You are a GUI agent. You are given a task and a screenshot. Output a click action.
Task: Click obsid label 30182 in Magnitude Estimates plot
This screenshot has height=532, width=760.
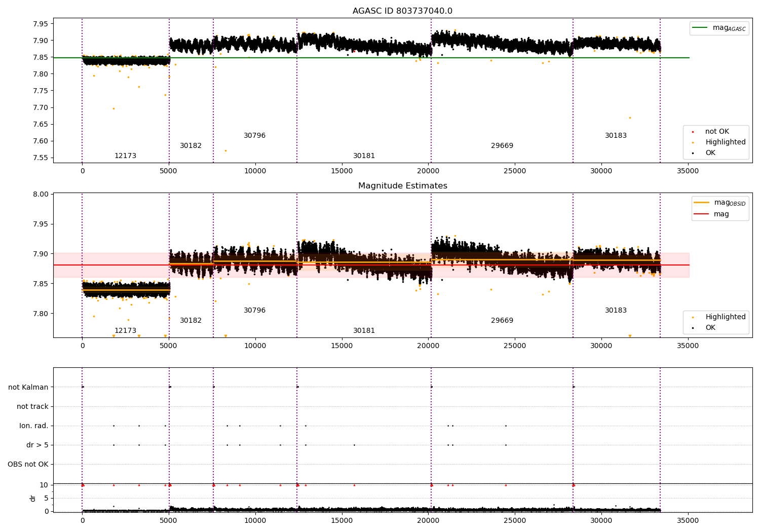click(191, 321)
